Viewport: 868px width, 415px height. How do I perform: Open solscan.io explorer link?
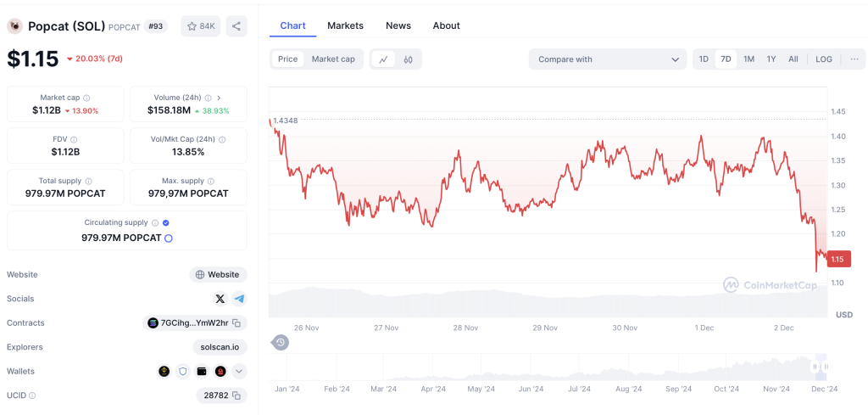[220, 347]
